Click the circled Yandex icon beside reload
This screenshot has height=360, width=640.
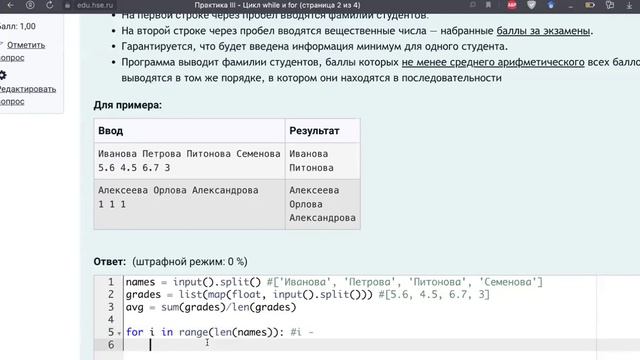pos(30,5)
